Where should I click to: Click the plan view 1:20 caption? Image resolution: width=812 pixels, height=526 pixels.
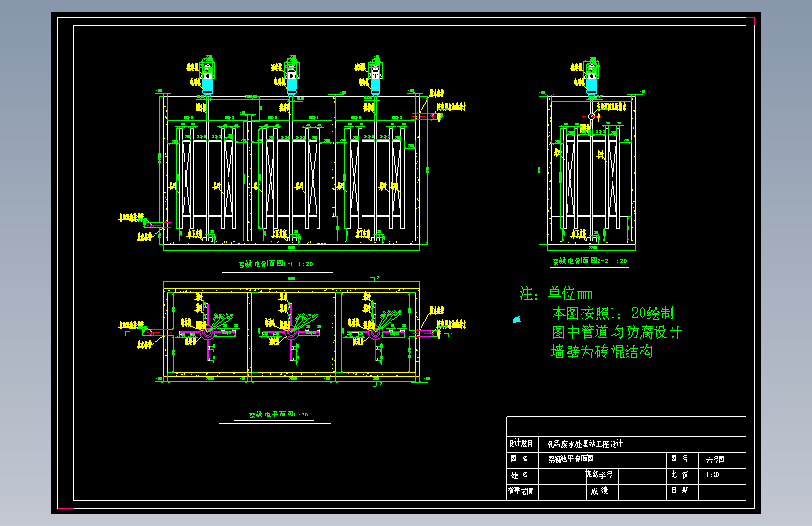click(278, 415)
